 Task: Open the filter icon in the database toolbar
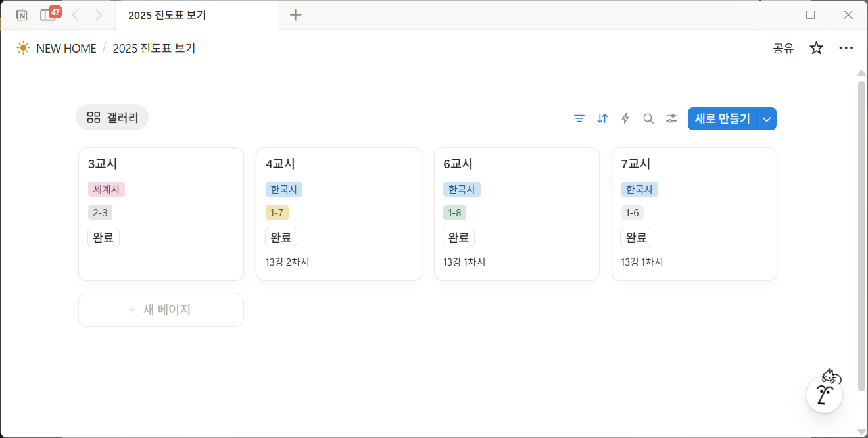579,118
